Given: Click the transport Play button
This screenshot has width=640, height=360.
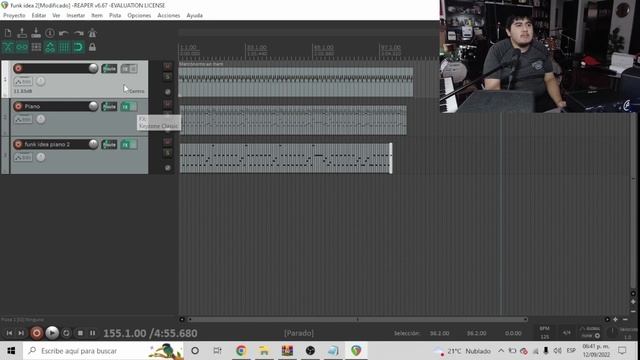Looking at the screenshot, I should [x=52, y=333].
